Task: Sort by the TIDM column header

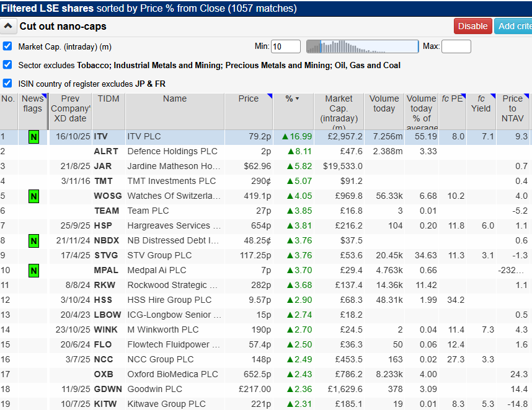Action: point(109,111)
